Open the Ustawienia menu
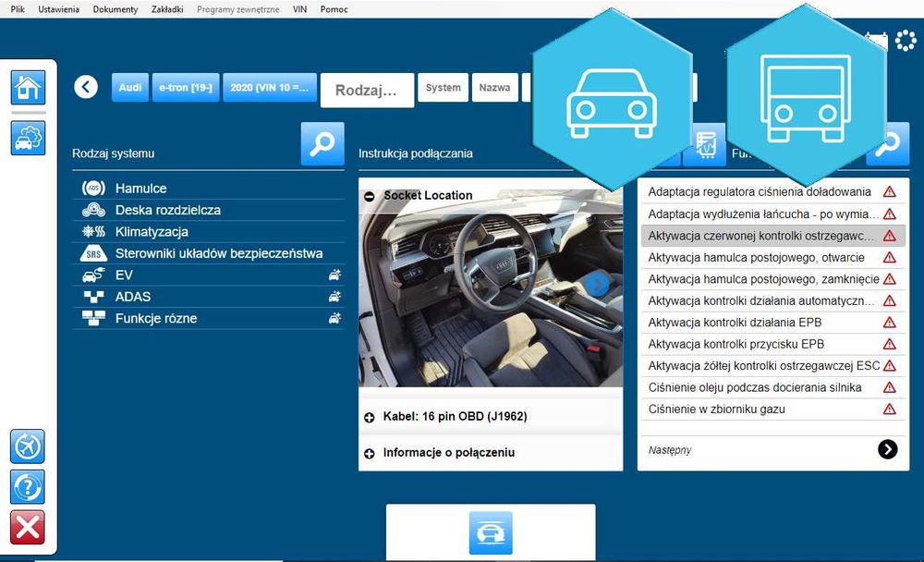The width and height of the screenshot is (924, 562). click(58, 9)
